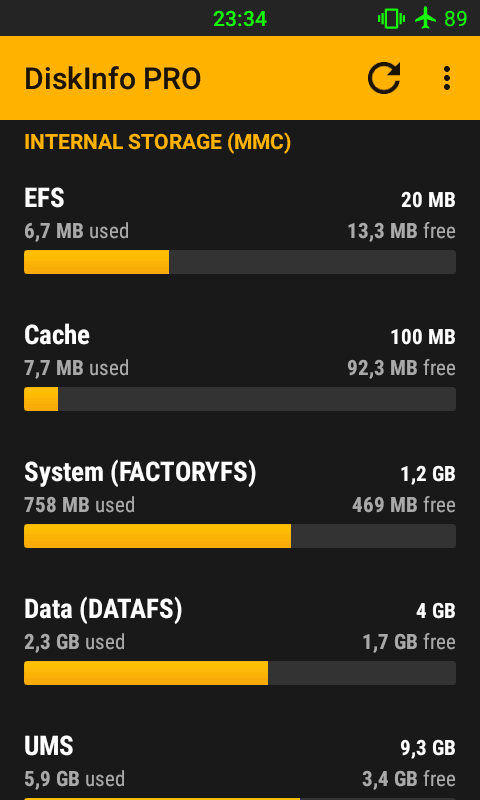Tap the 5,9 GB used UMS label

click(74, 779)
